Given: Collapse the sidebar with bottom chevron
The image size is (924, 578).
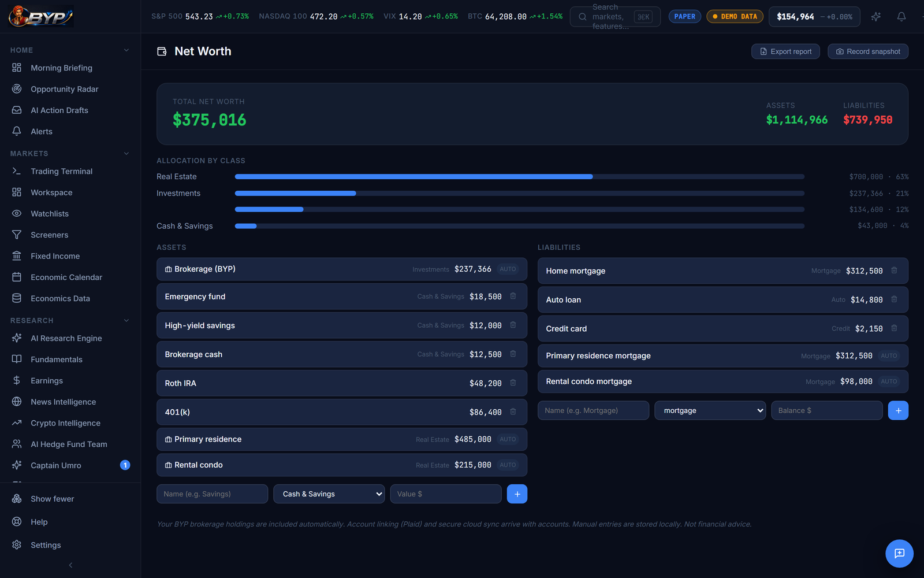Looking at the screenshot, I should pos(70,565).
